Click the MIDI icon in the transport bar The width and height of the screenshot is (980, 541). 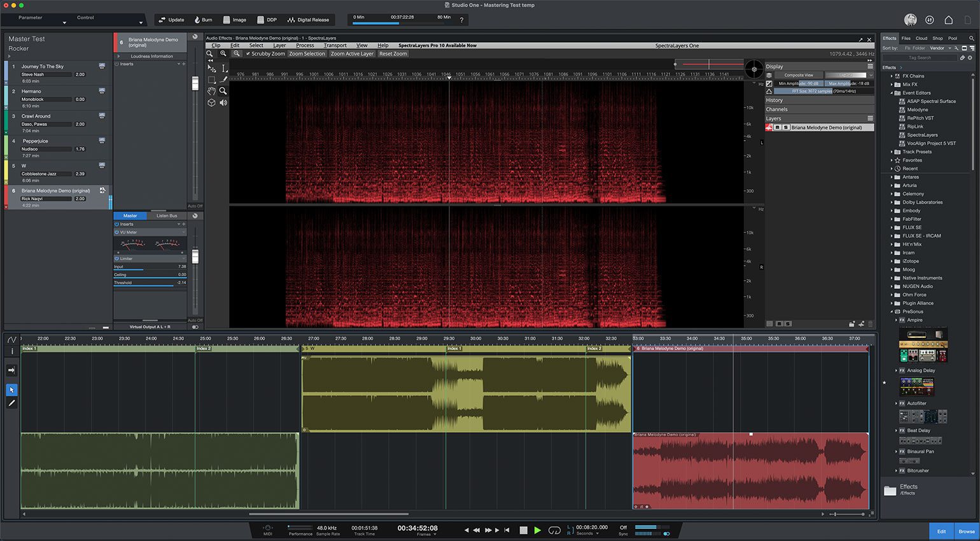(267, 529)
